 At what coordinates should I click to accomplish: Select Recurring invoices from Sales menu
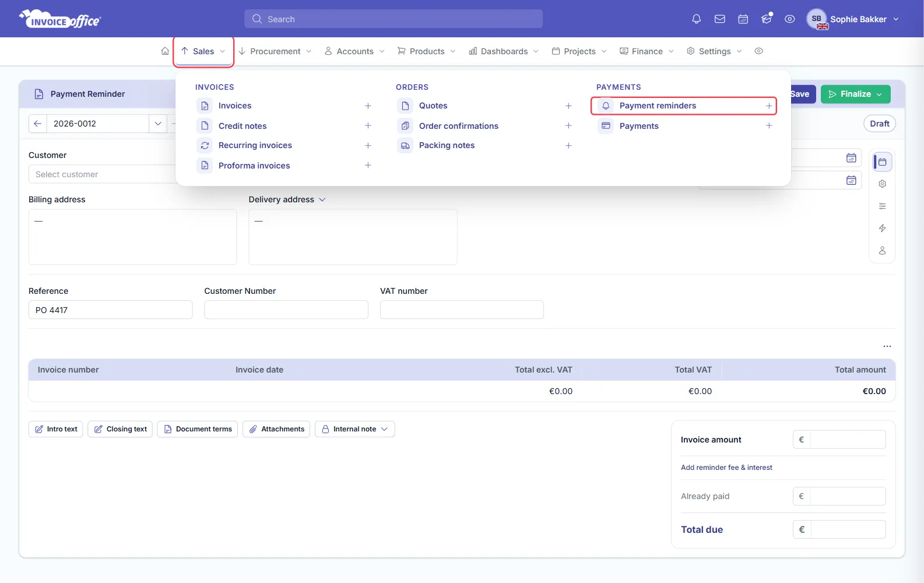[x=255, y=146]
